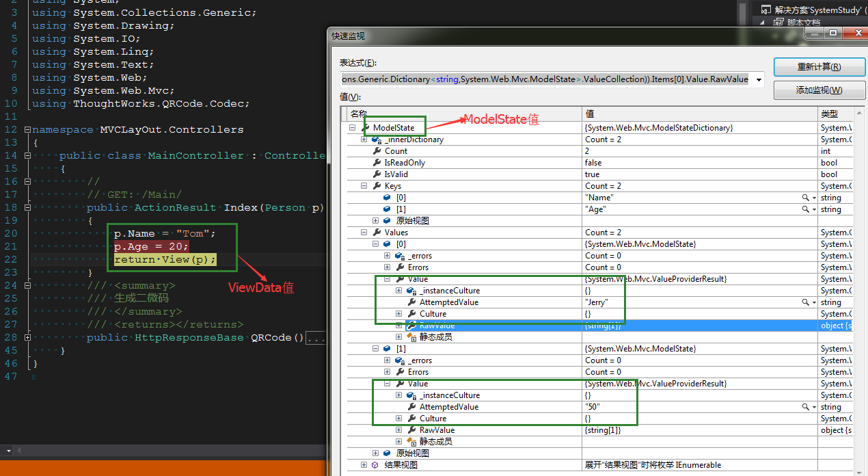
Task: Expand _errors under the first Values item
Action: tap(388, 256)
